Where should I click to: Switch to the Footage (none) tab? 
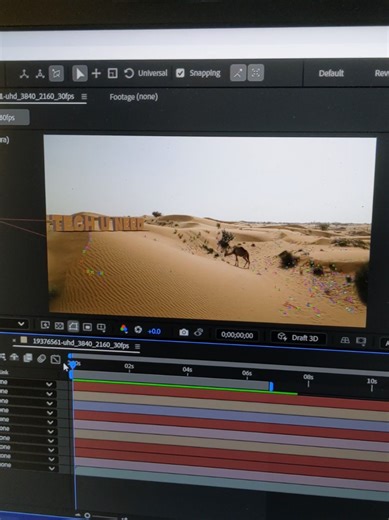(x=134, y=97)
